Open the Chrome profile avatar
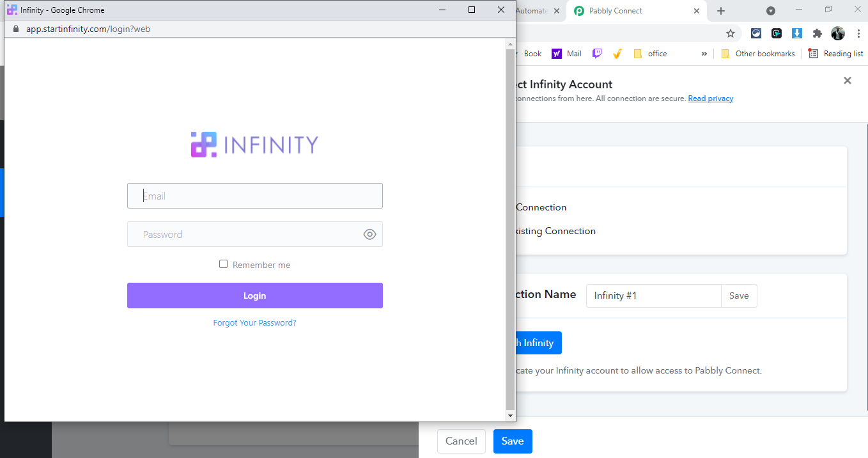The width and height of the screenshot is (868, 458). (838, 33)
